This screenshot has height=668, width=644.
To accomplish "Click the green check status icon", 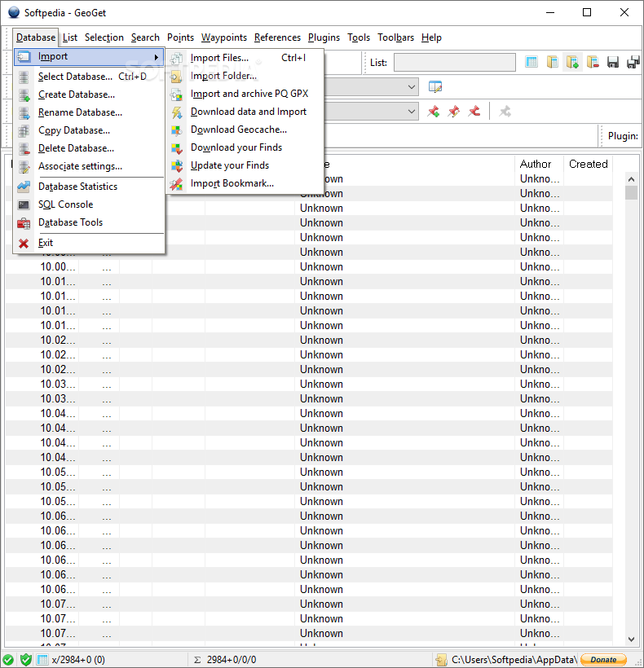I will pyautogui.click(x=8, y=660).
